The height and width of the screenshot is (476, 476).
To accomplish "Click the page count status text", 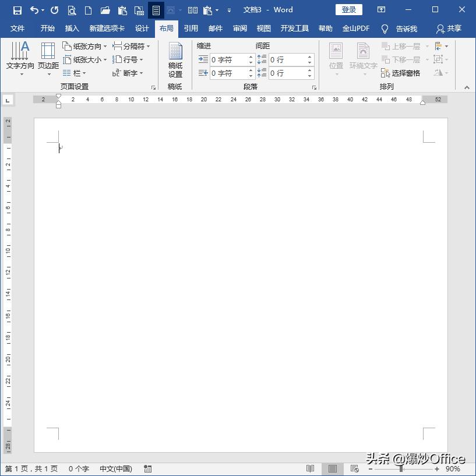I will pos(31,468).
